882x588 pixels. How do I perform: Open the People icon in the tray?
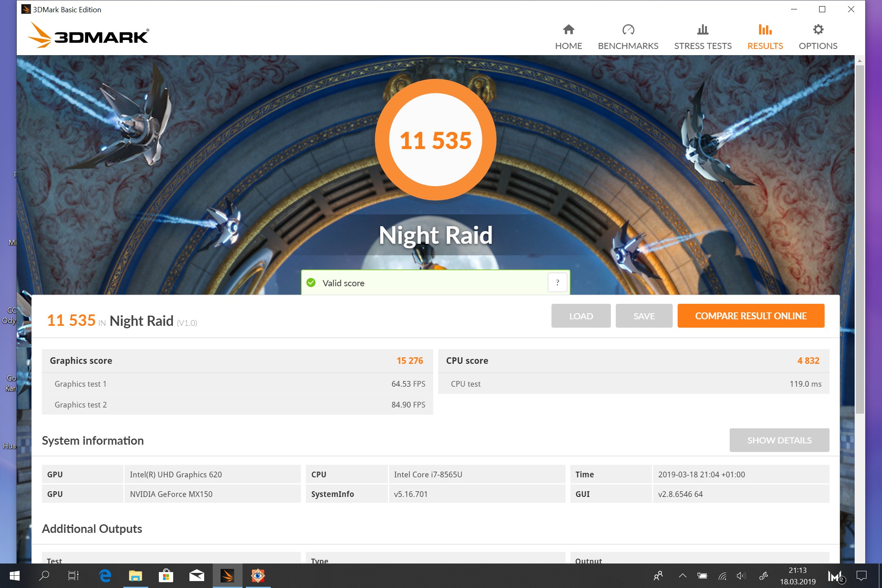tap(658, 576)
